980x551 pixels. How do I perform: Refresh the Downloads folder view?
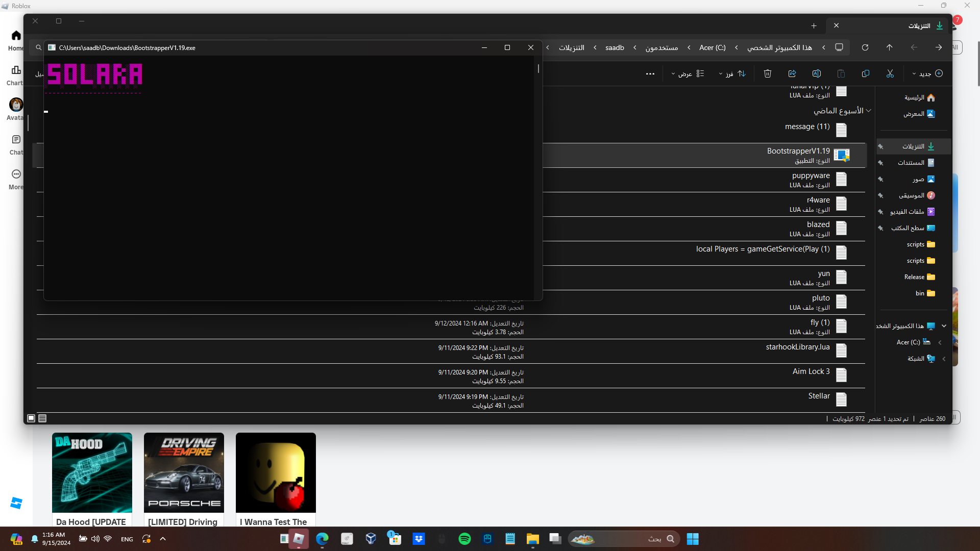(x=865, y=47)
